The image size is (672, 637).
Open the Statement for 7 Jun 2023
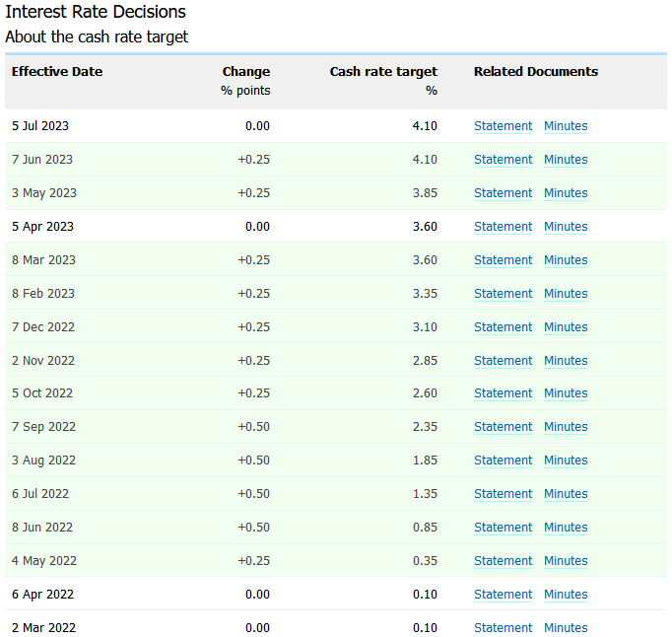[x=503, y=160]
